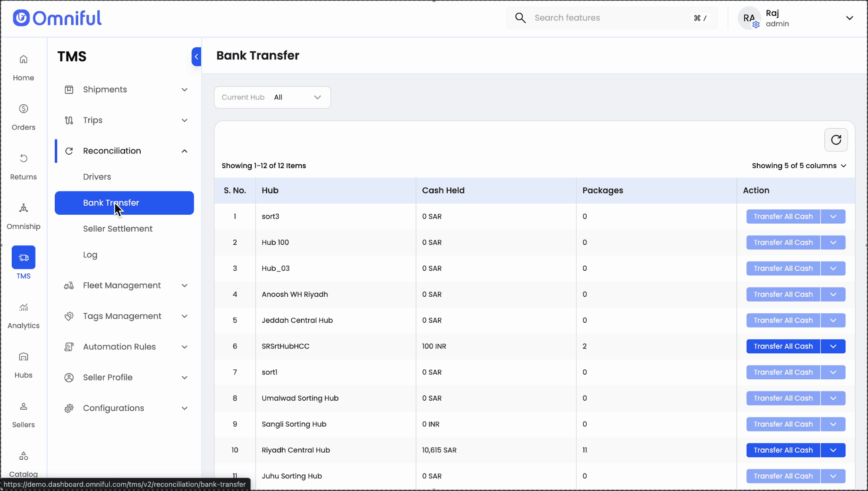Image resolution: width=868 pixels, height=491 pixels.
Task: Open the Seller Settlement page
Action: pos(118,229)
